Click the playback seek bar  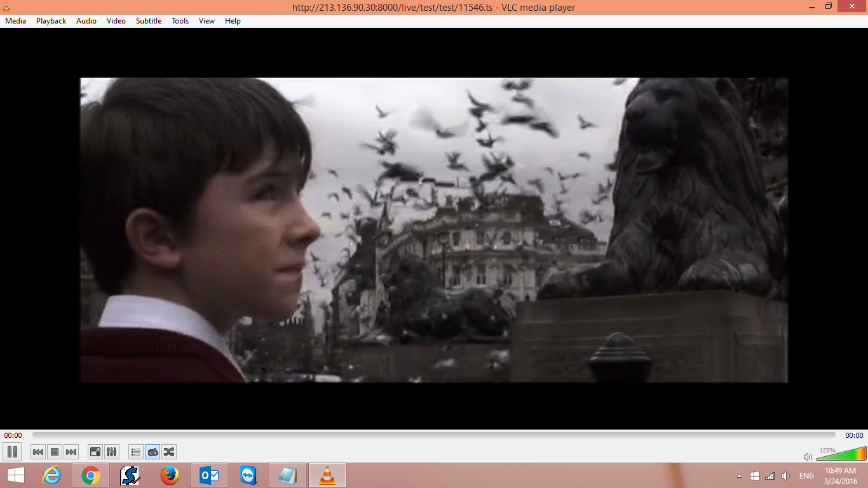click(434, 435)
